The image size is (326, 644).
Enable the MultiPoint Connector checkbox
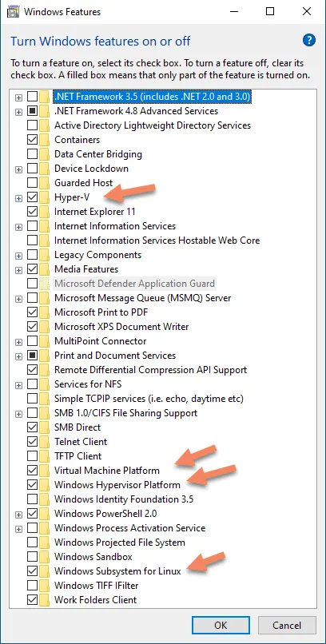click(x=32, y=341)
